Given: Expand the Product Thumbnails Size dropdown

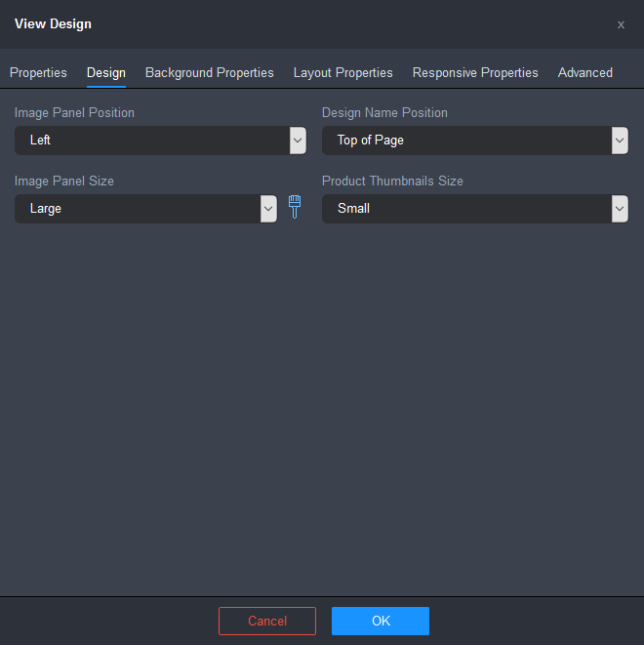Looking at the screenshot, I should click(x=475, y=209).
